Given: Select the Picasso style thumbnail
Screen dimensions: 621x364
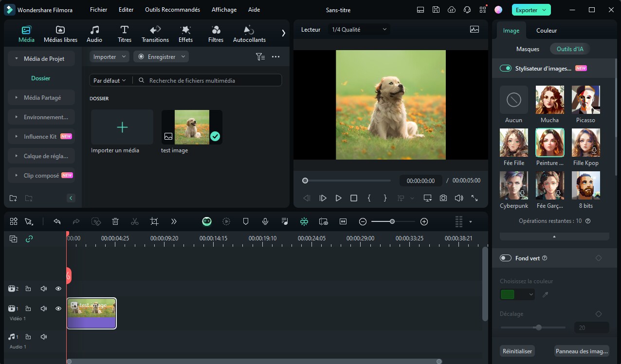Looking at the screenshot, I should click(x=585, y=100).
